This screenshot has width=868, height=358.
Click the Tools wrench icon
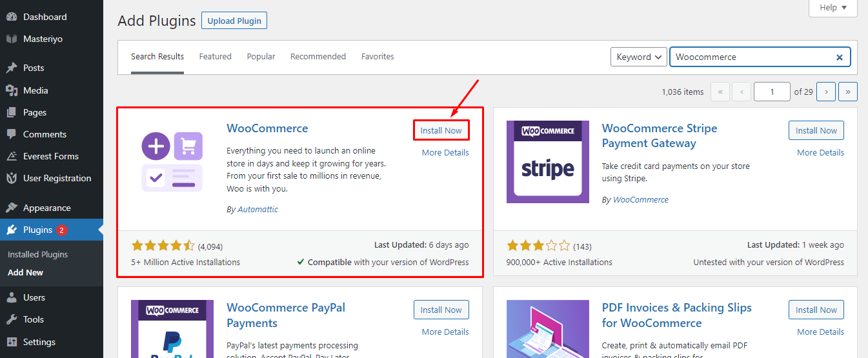pyautogui.click(x=12, y=319)
